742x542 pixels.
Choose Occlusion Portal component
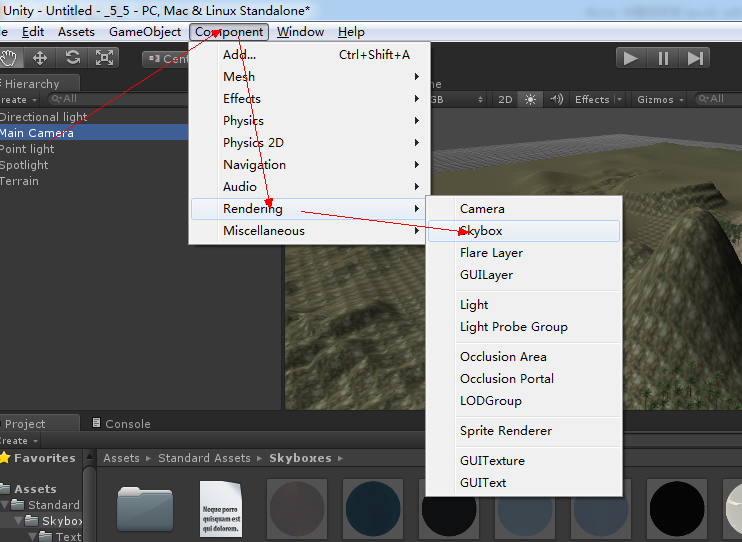[524, 379]
